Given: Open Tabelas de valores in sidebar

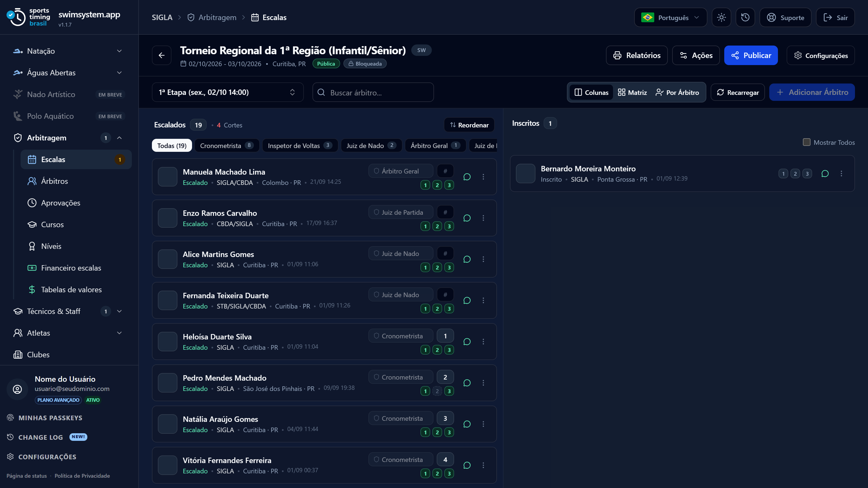Looking at the screenshot, I should point(76,290).
